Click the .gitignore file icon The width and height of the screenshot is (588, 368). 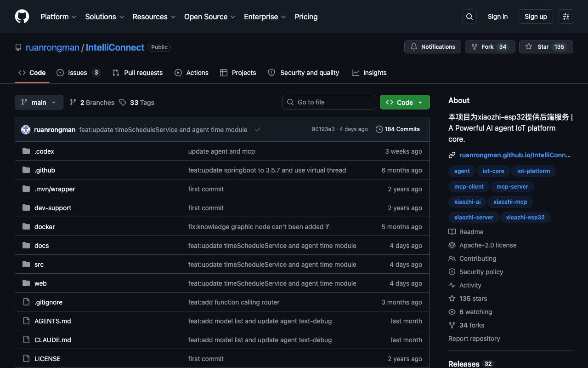point(26,302)
